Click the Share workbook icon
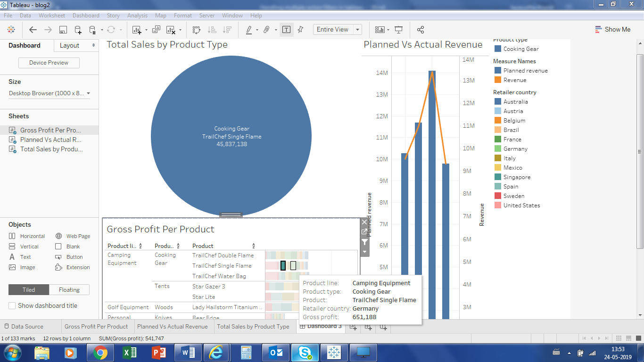This screenshot has width=644, height=362. pyautogui.click(x=421, y=30)
